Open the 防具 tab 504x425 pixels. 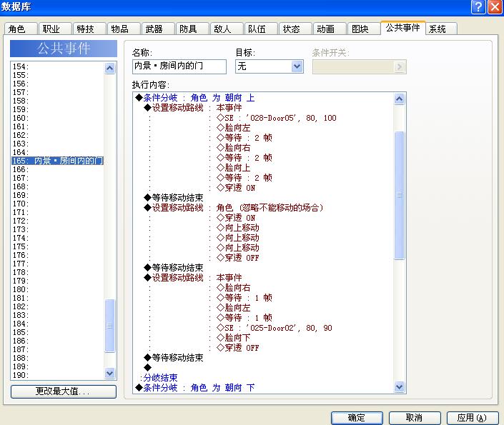192,29
